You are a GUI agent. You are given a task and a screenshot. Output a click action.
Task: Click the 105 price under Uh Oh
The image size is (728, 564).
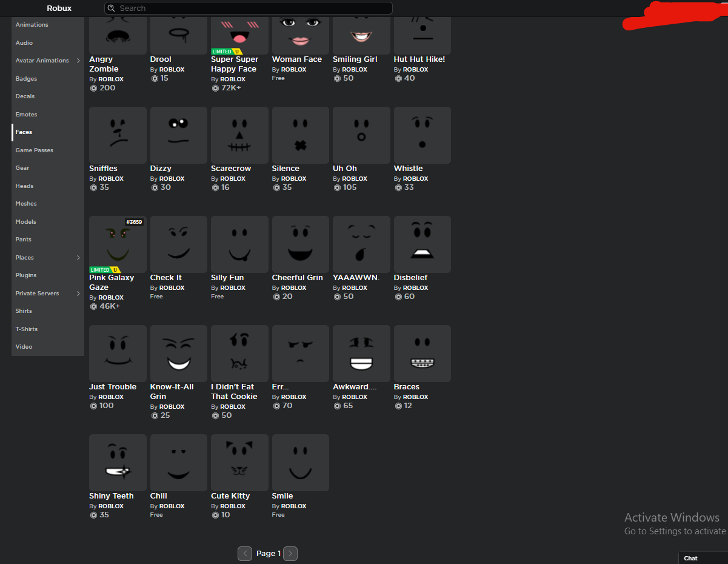tap(350, 187)
